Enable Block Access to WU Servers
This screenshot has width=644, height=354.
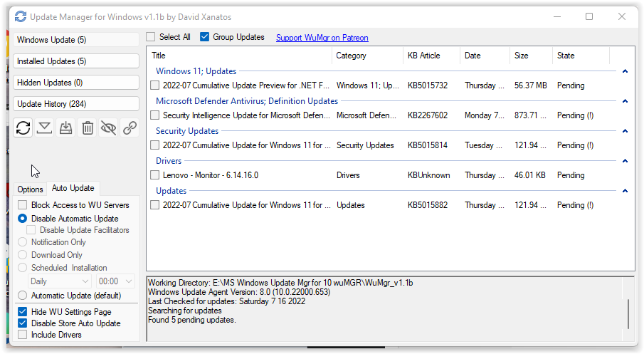click(23, 205)
